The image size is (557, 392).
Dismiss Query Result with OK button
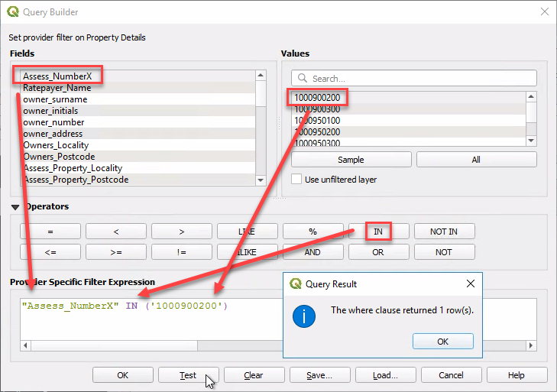point(443,341)
